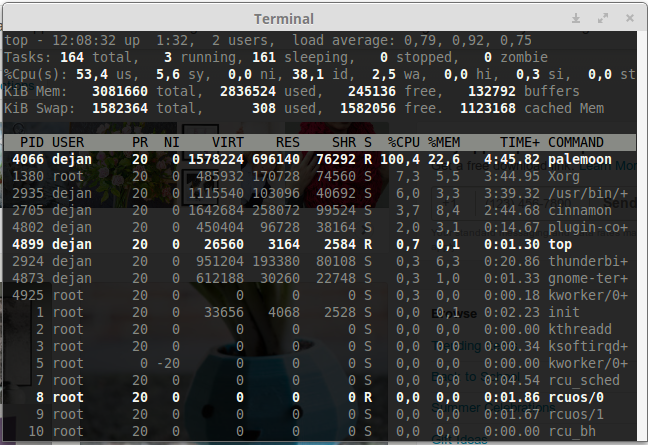Click the Terminal download arrow icon in title bar
648x445 pixels.
576,18
